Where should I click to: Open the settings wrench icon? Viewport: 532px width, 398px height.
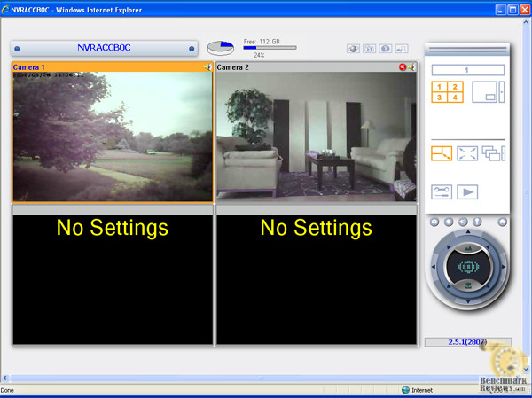pos(442,191)
